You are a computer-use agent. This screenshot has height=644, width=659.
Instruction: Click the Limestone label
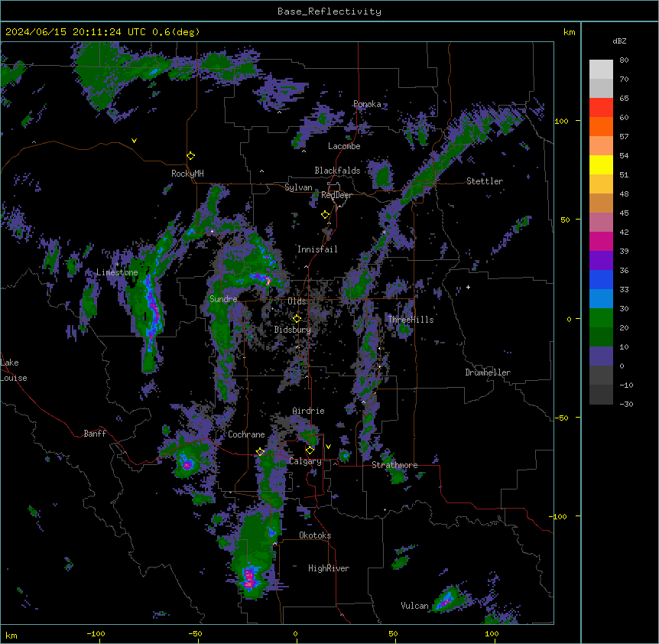(117, 272)
